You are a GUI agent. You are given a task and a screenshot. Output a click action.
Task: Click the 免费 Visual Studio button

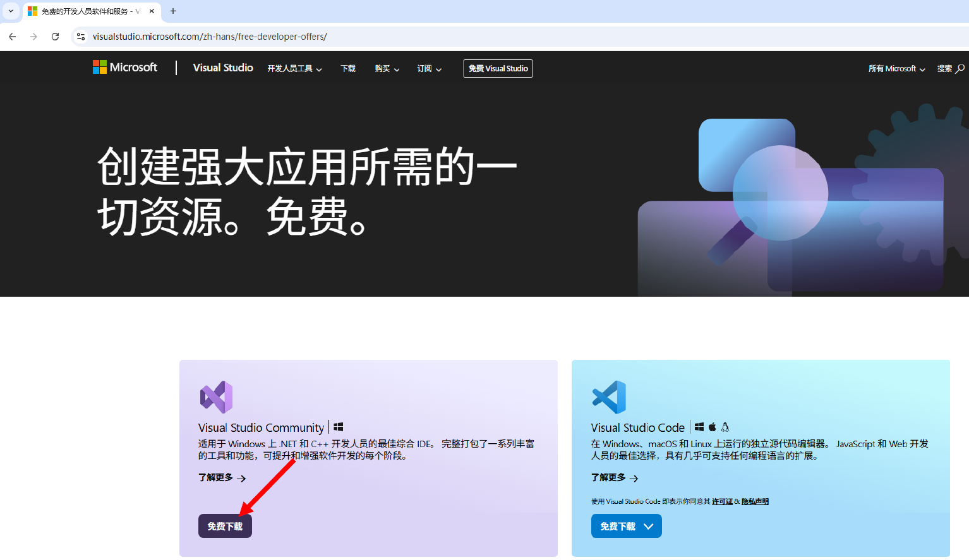click(498, 68)
